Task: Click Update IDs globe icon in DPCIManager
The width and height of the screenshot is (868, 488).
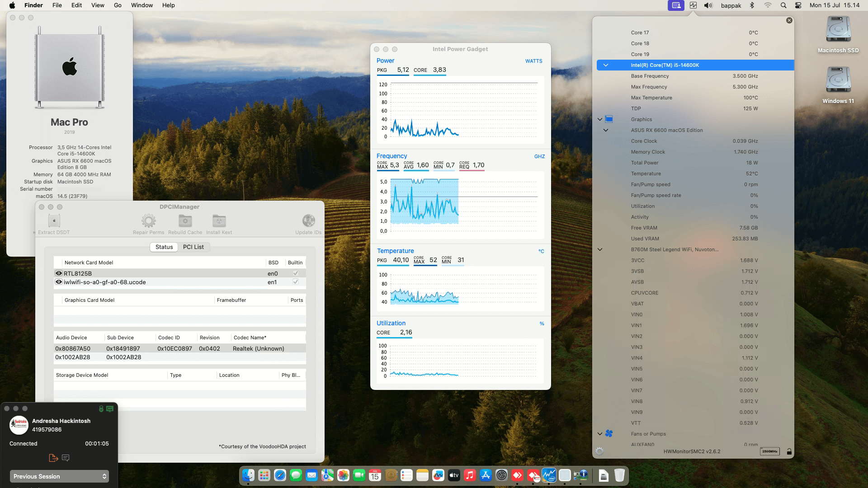Action: tap(309, 221)
